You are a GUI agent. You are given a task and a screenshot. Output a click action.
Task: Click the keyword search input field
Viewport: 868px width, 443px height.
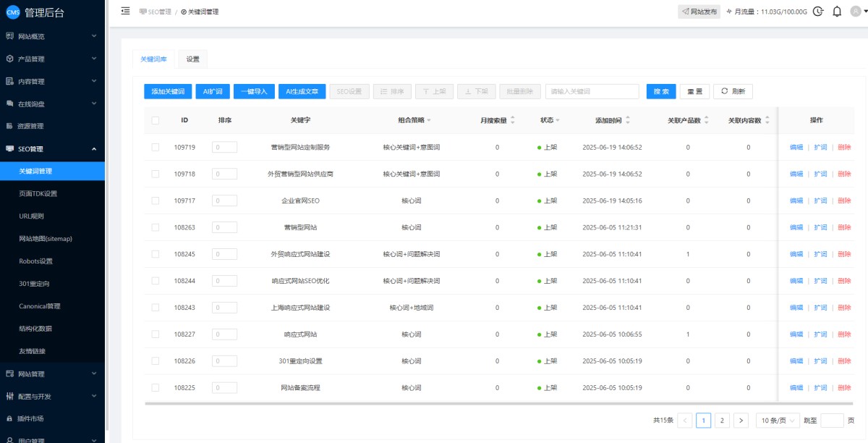click(x=592, y=91)
